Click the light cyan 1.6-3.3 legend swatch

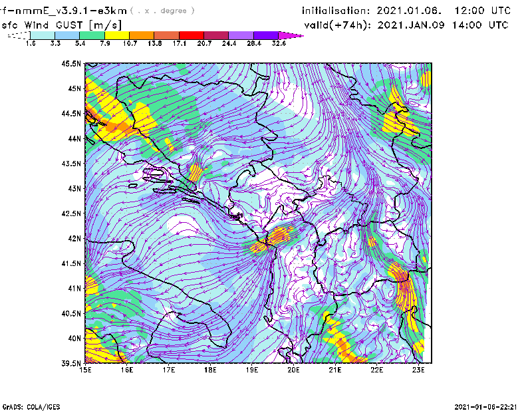click(x=43, y=35)
